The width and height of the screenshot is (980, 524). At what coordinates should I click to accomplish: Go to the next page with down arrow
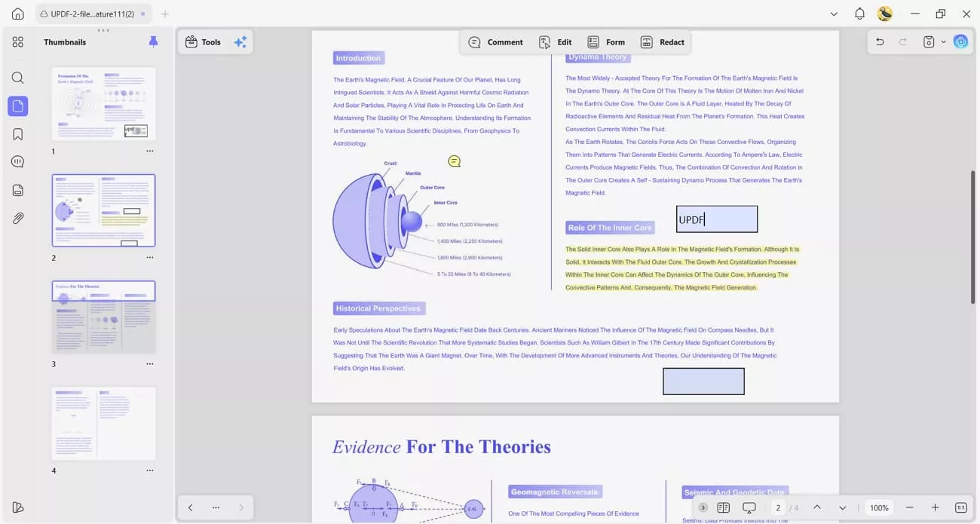click(843, 507)
